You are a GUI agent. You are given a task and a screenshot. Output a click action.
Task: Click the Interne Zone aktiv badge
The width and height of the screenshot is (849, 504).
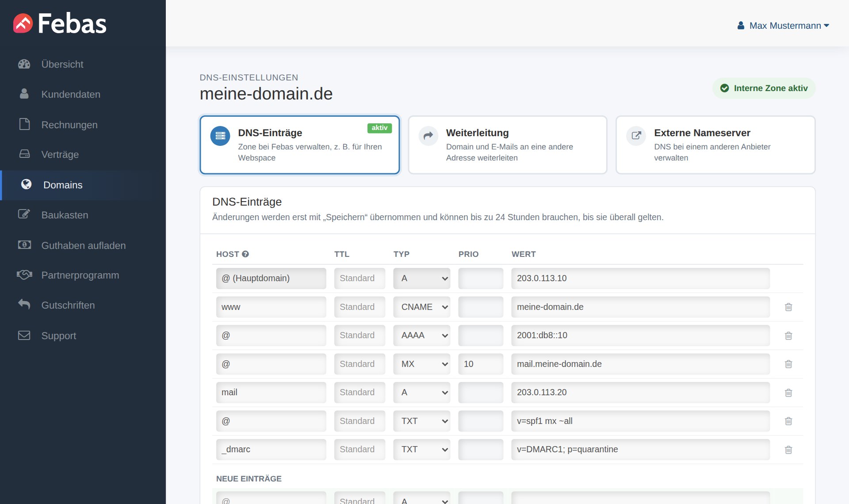click(764, 88)
